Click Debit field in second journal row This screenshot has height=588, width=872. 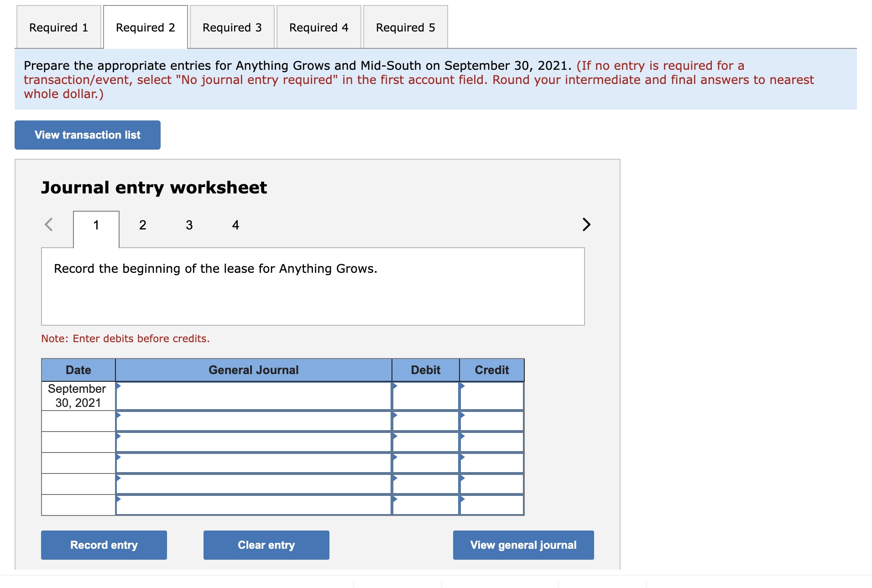pyautogui.click(x=426, y=421)
